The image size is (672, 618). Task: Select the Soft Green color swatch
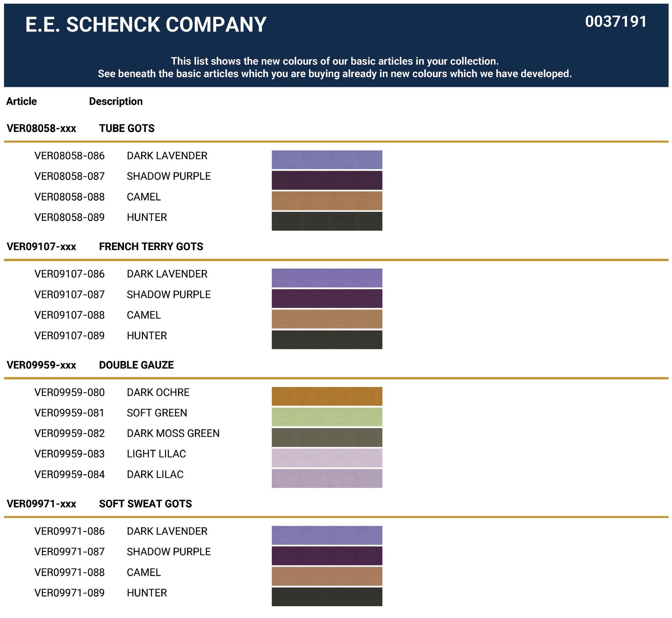[327, 417]
